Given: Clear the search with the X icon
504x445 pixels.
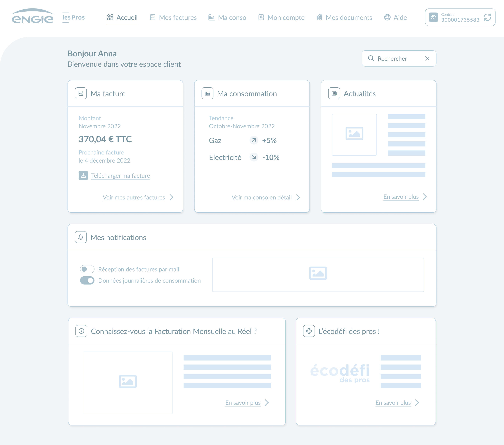Looking at the screenshot, I should click(427, 58).
